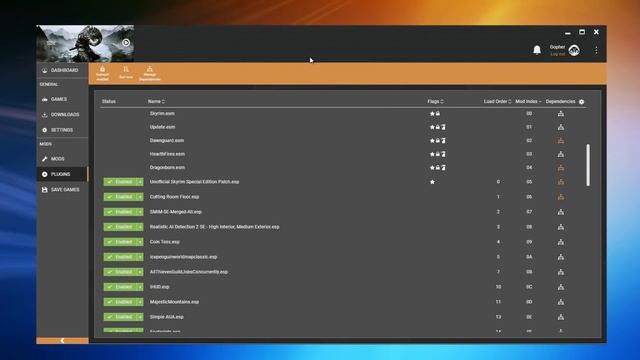Image resolution: width=640 pixels, height=360 pixels.
Task: Open the three-dot menu near avatar
Action: [596, 50]
